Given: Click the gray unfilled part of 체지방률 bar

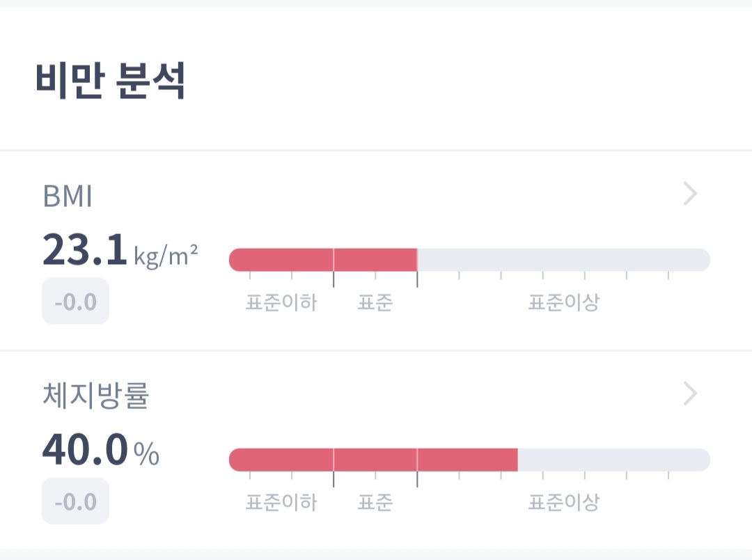Looking at the screenshot, I should pos(613,460).
